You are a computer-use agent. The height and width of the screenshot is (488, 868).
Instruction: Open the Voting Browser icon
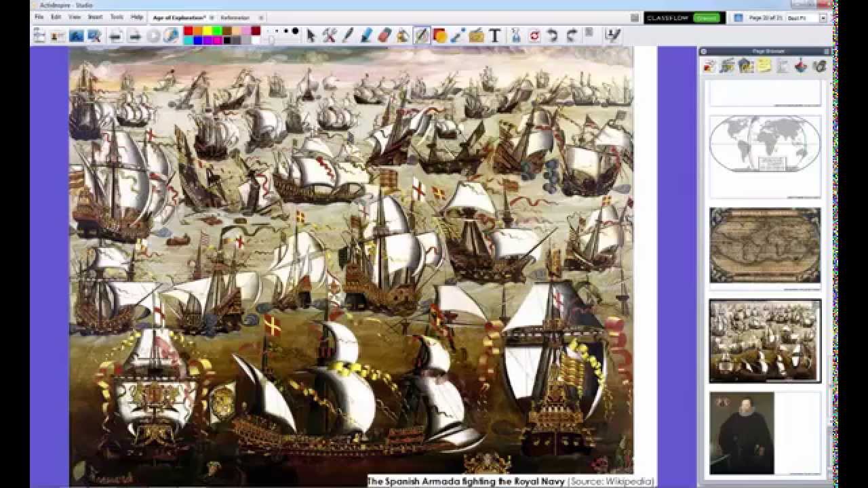click(x=819, y=66)
